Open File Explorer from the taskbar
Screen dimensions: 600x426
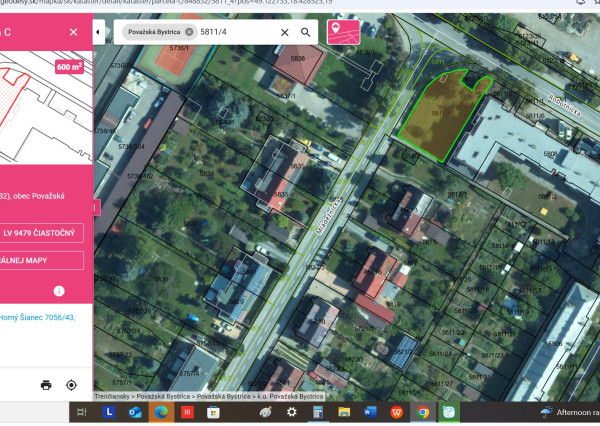pos(344,412)
